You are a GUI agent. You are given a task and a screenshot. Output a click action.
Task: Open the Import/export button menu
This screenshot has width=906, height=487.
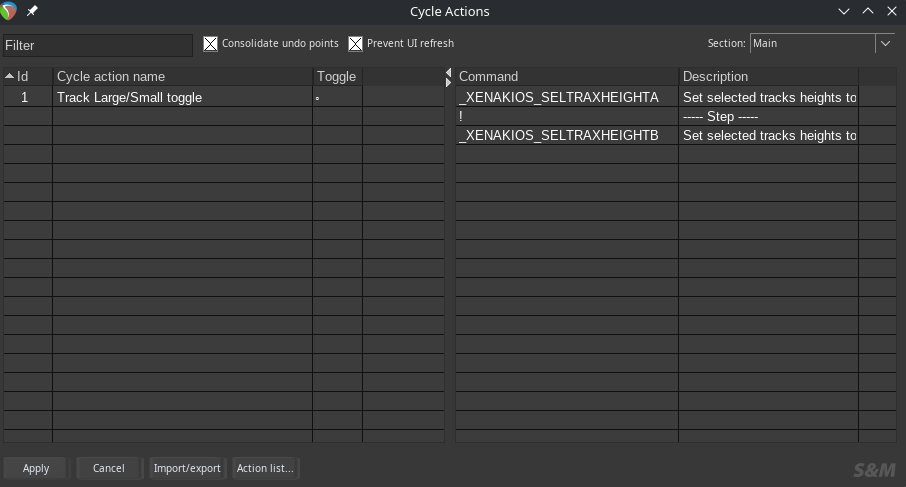(x=187, y=468)
